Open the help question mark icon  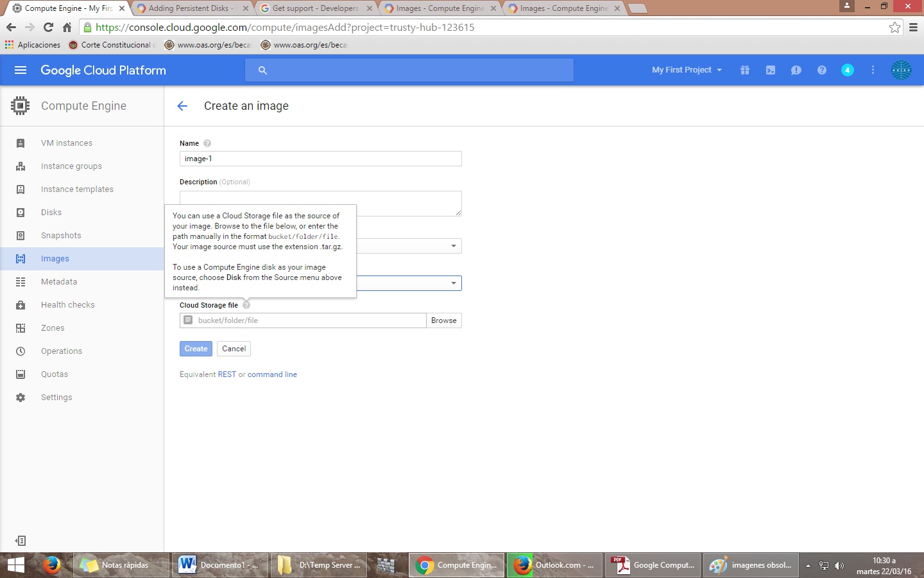822,70
